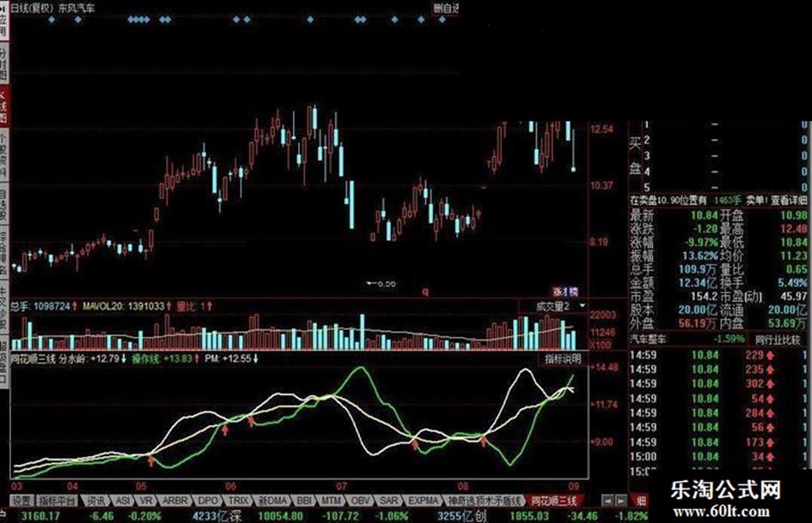Select the EXPMA indicator tab

(x=423, y=501)
